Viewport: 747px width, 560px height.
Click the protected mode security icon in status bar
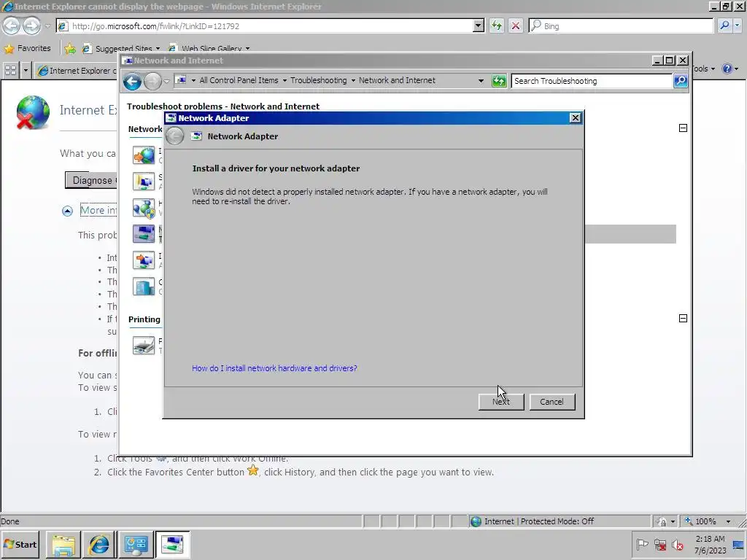pyautogui.click(x=661, y=521)
